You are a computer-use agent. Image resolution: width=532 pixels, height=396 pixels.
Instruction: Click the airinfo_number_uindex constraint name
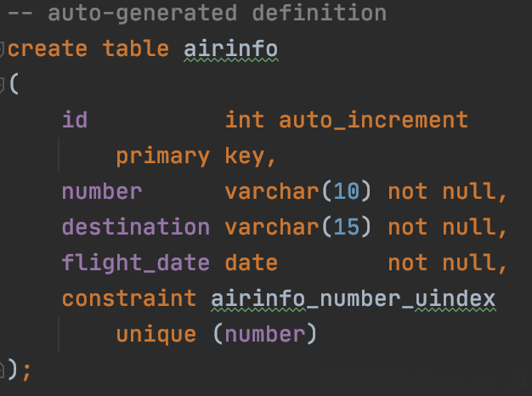tap(352, 299)
